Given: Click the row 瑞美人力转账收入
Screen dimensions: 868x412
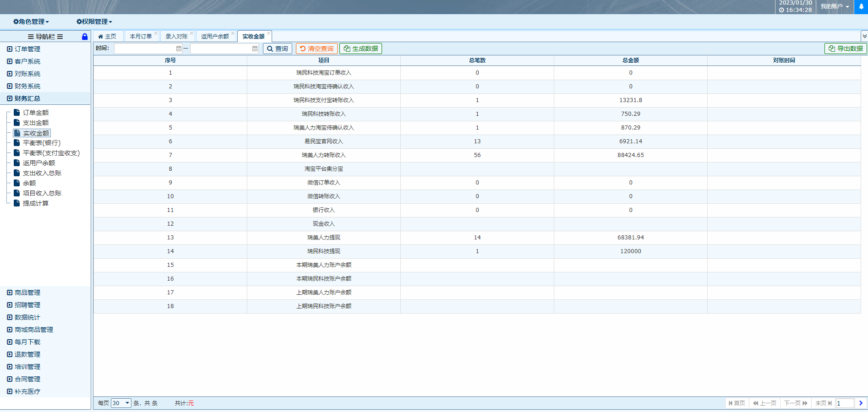Looking at the screenshot, I should [x=477, y=155].
